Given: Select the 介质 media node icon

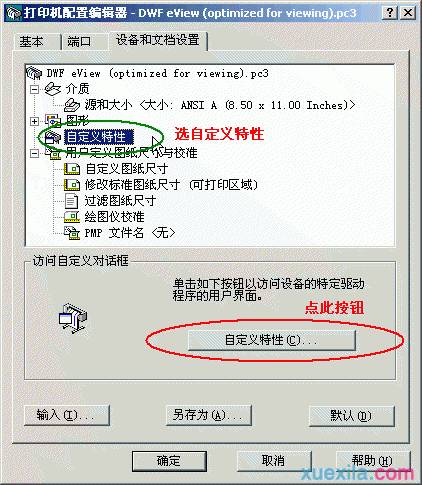Looking at the screenshot, I should pos(53,89).
